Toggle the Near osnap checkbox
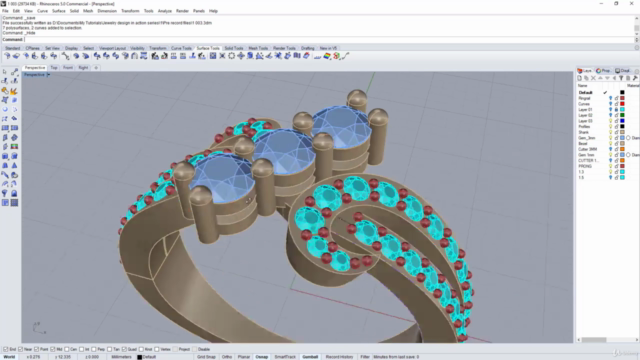 [x=20, y=349]
